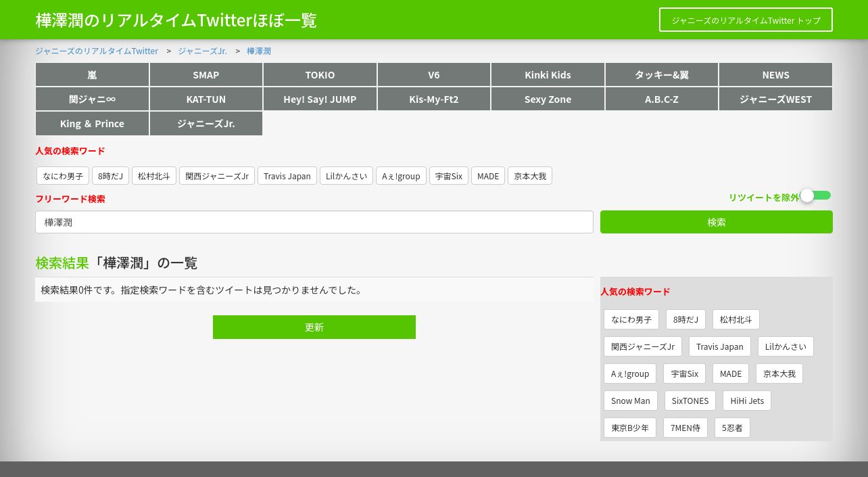
Task: Select the Kis-My-Ft2 group tab
Action: (x=434, y=99)
